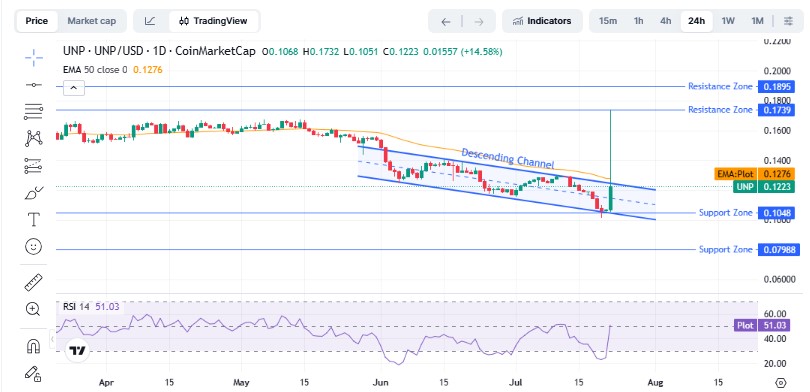810x392 pixels.
Task: Click the UNP/USD symbol title
Action: [x=159, y=51]
